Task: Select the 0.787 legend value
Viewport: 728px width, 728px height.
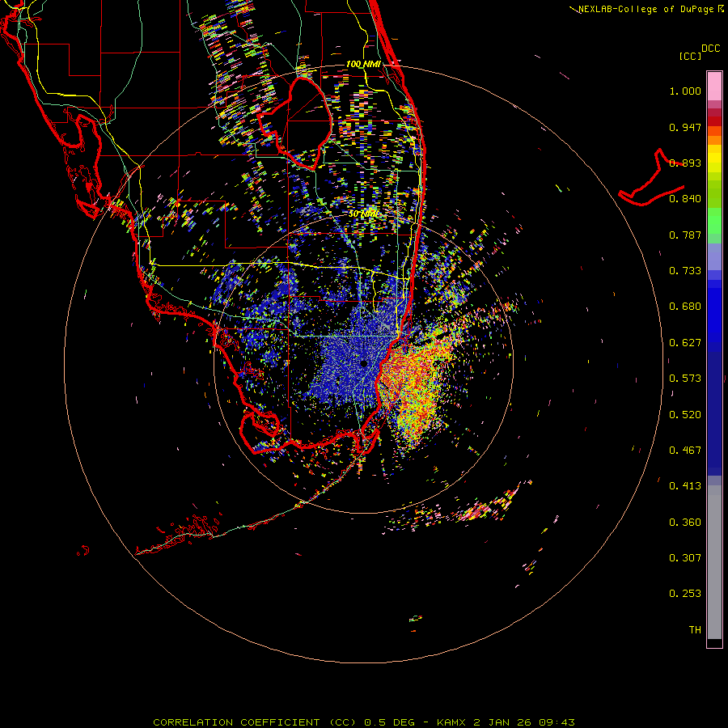Action: [685, 235]
